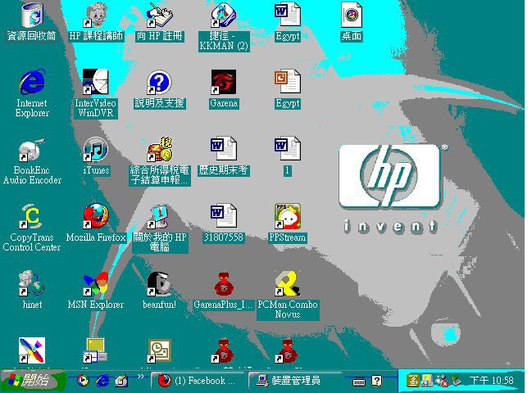
Task: Click the Safely Remove Hardware tray icon
Action: click(x=457, y=381)
